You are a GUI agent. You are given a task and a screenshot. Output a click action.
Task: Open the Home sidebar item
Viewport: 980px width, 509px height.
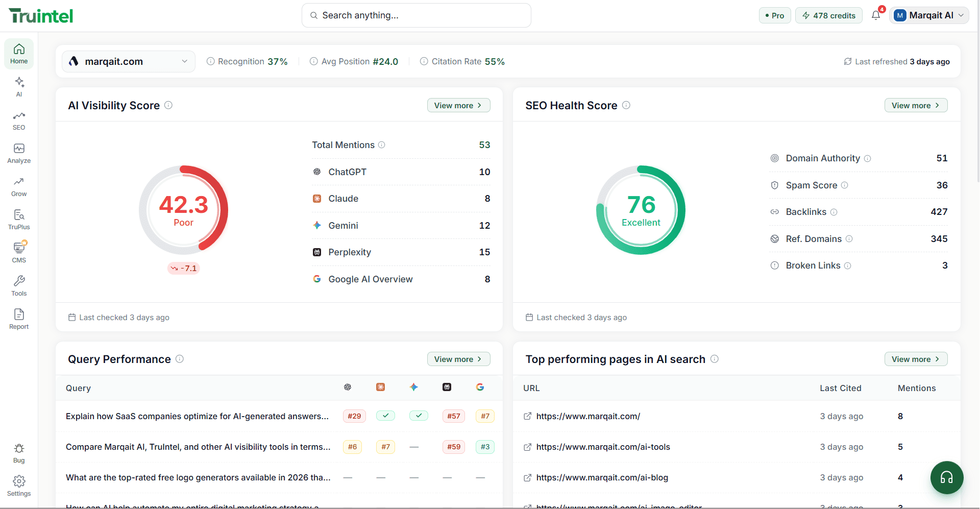pos(19,54)
